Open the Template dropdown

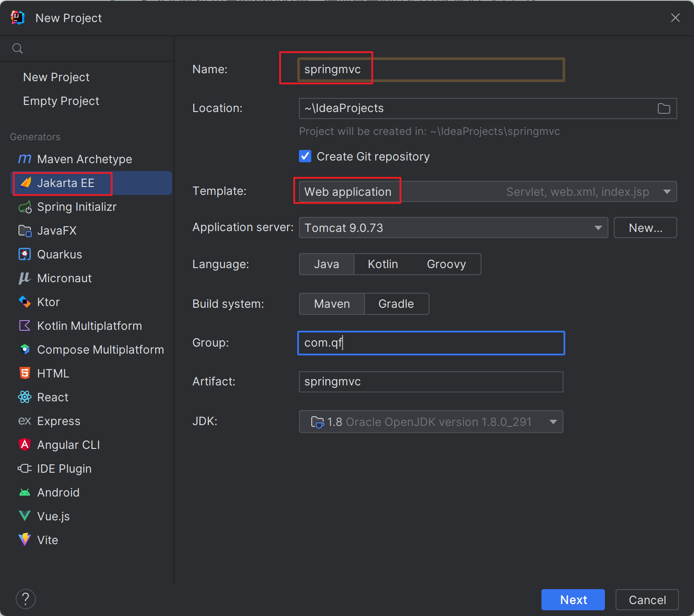488,191
